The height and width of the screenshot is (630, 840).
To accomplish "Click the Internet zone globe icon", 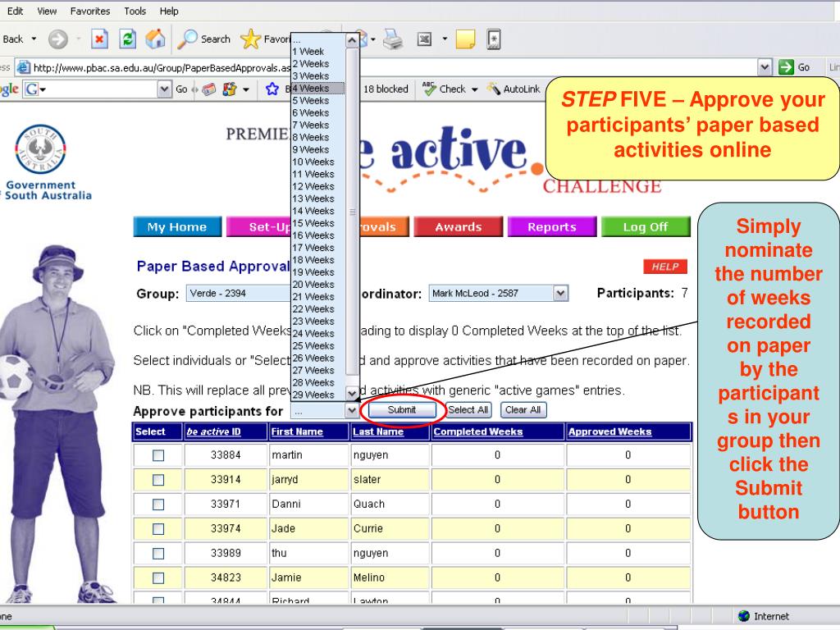I will point(743,616).
